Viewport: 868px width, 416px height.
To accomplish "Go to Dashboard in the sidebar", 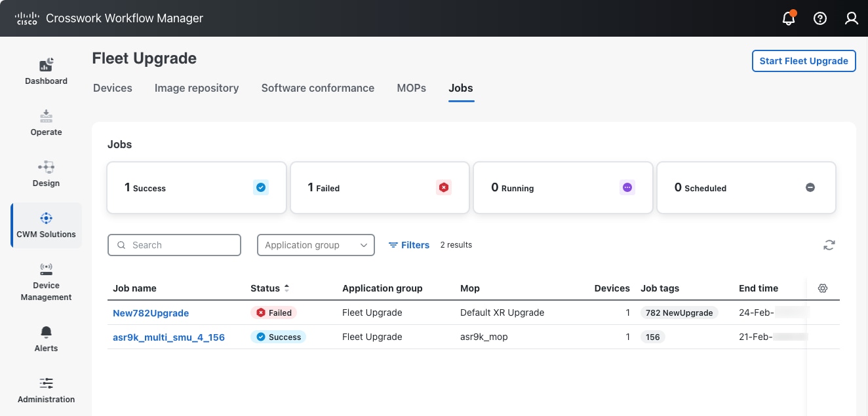I will [x=46, y=72].
